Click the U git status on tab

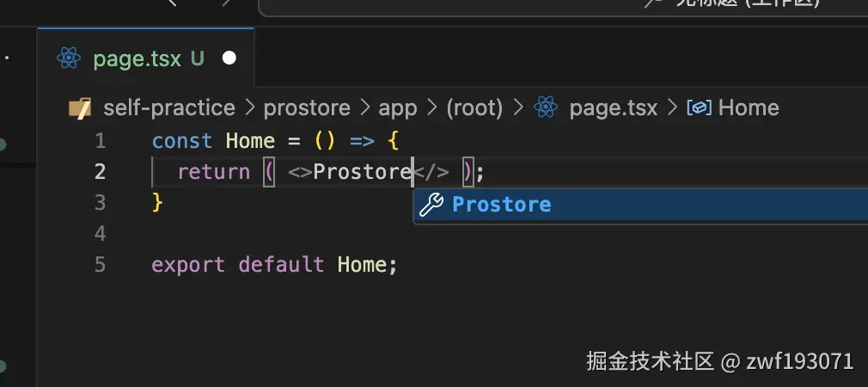198,58
